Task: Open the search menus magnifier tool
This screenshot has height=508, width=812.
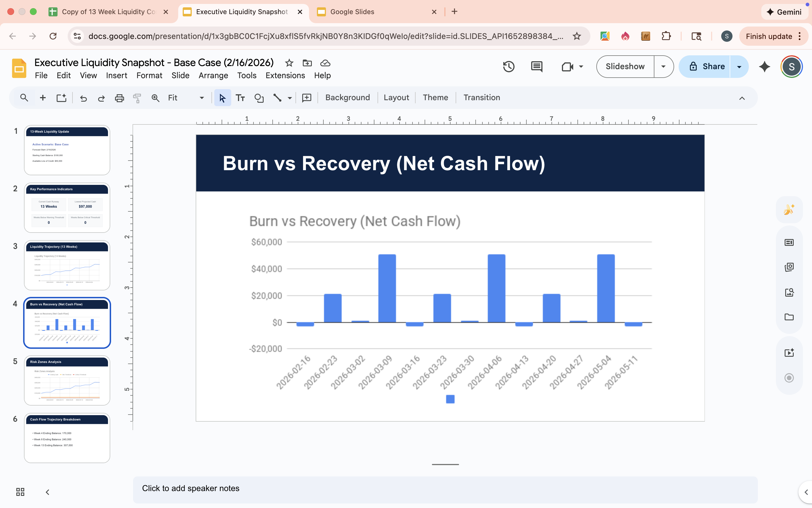Action: pyautogui.click(x=24, y=98)
